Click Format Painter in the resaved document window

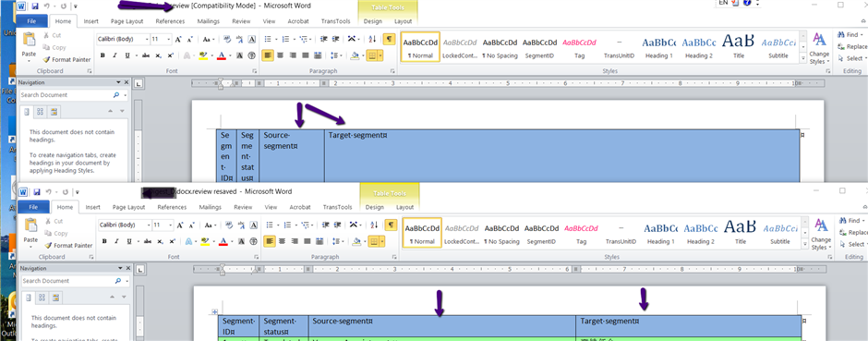pos(68,246)
